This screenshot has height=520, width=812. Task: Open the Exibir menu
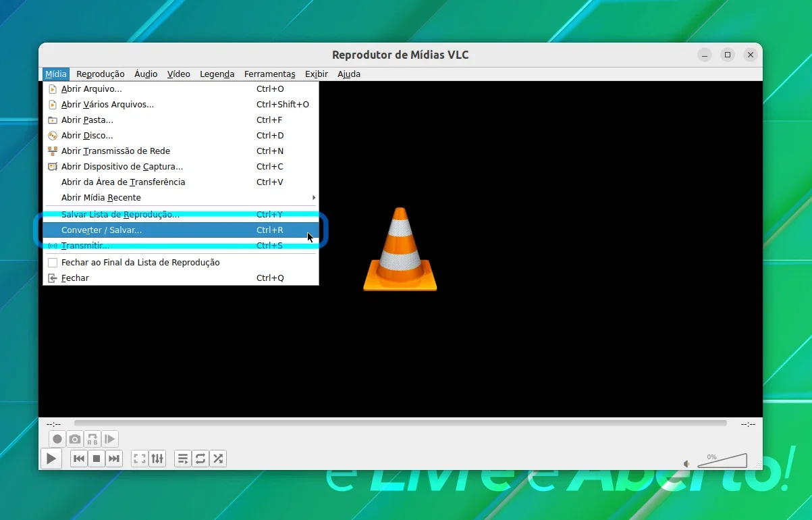pos(317,74)
